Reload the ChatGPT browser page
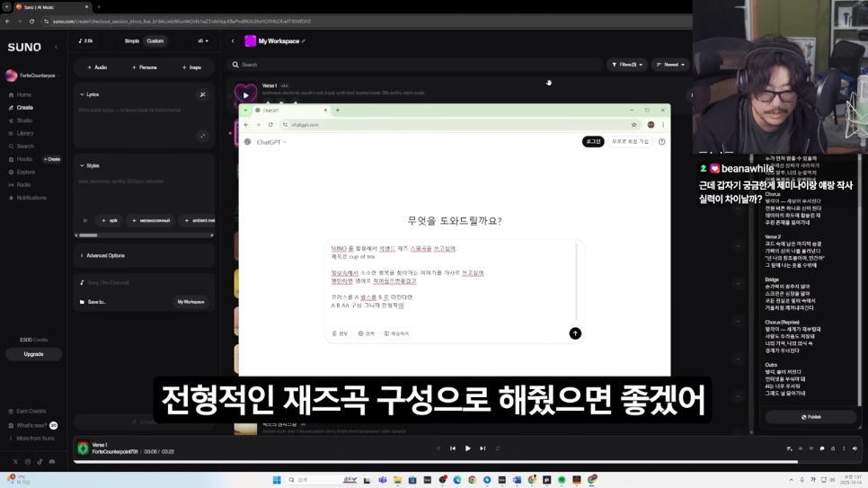The width and height of the screenshot is (868, 488). (x=270, y=125)
